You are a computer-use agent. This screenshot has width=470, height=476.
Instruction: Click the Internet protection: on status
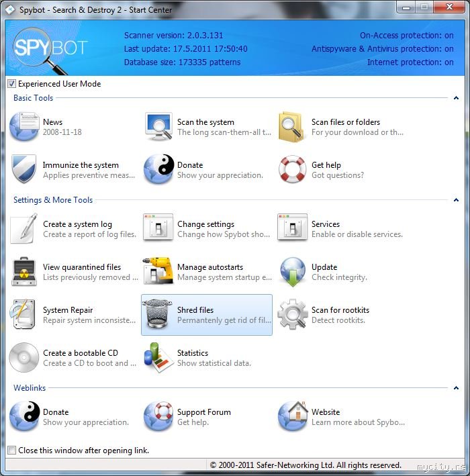410,62
